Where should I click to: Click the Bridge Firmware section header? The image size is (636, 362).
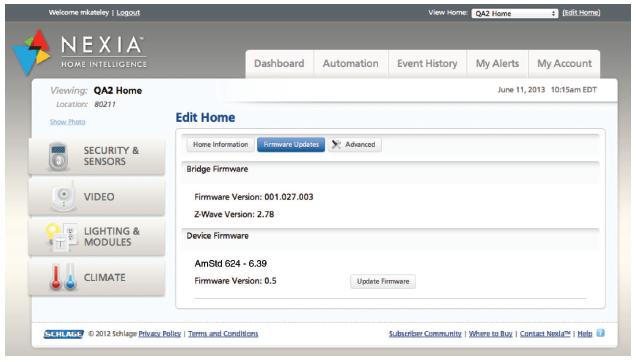(x=217, y=169)
